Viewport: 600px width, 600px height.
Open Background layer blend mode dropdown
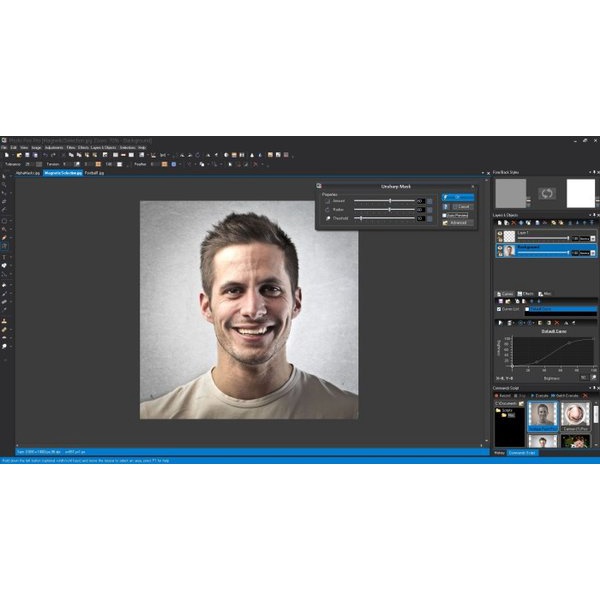point(593,253)
